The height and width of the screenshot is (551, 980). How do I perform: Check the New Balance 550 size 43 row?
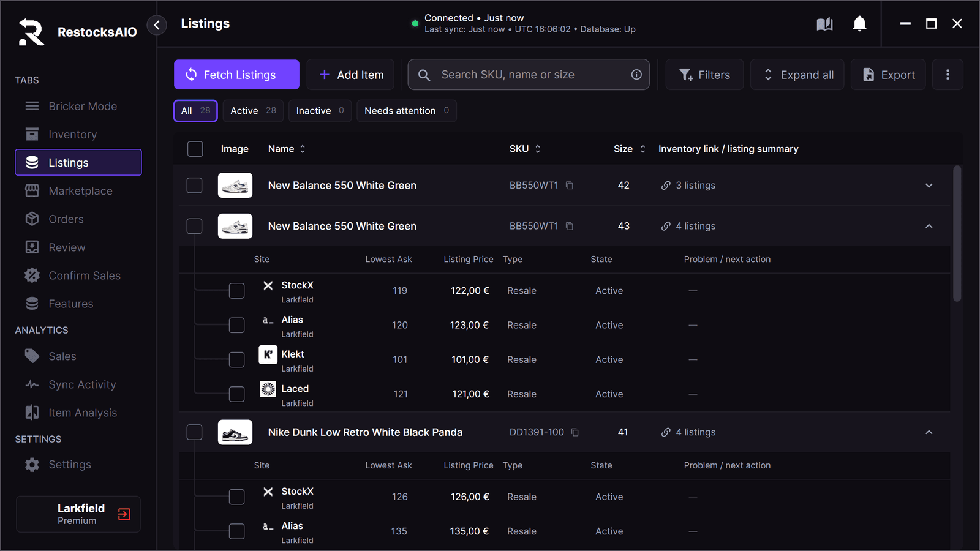tap(194, 227)
